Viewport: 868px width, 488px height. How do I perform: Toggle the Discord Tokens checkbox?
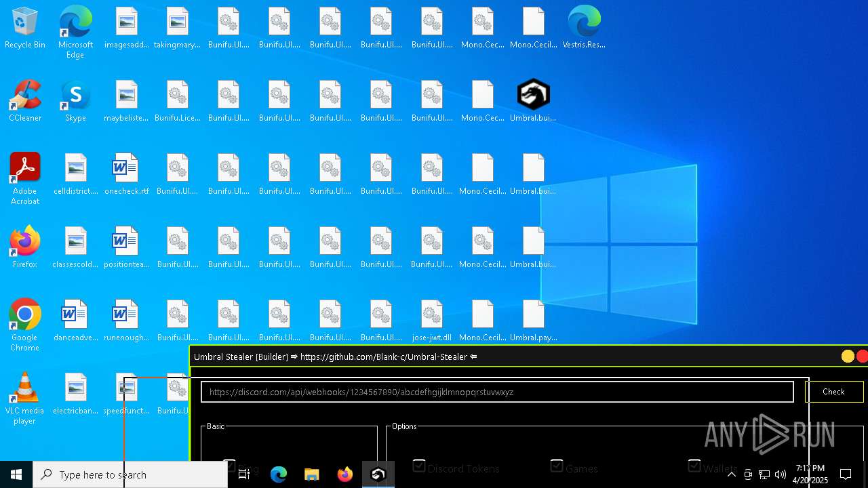[x=419, y=466]
